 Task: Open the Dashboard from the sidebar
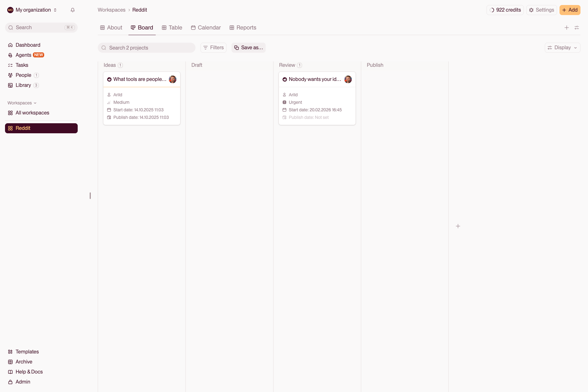(x=28, y=45)
